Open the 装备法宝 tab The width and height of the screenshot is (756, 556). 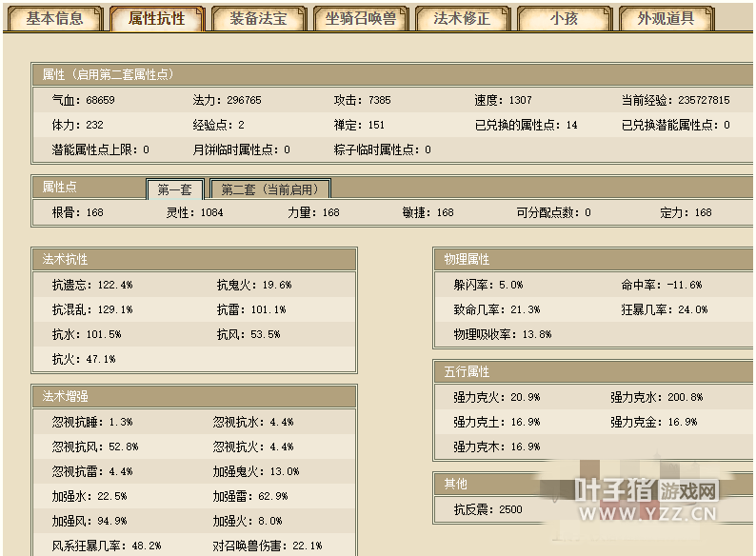click(x=258, y=18)
